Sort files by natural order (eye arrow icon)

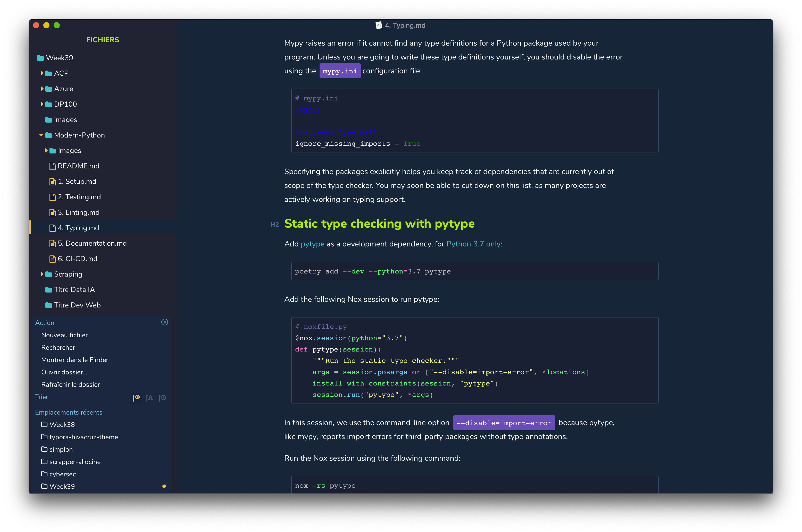pyautogui.click(x=136, y=397)
